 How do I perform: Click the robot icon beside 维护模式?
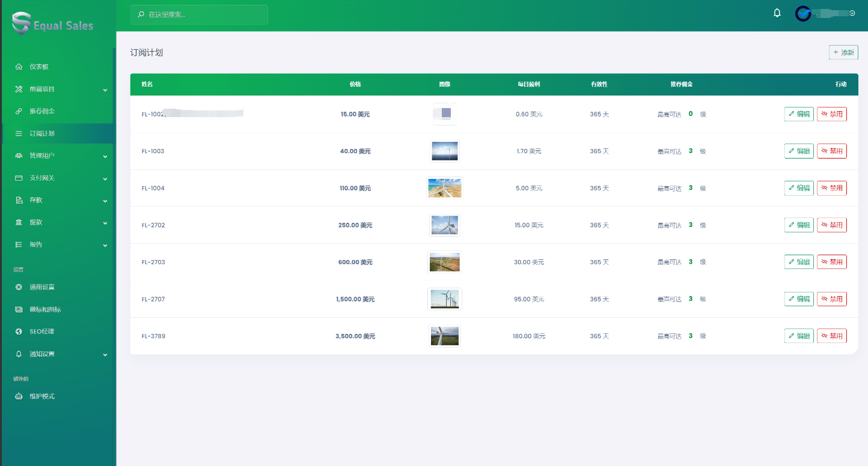(19, 396)
